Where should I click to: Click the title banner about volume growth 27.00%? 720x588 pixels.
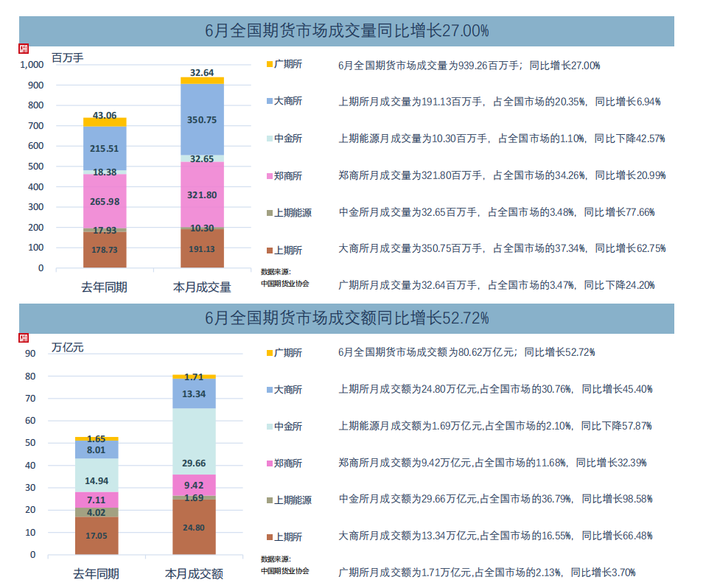tap(346, 31)
